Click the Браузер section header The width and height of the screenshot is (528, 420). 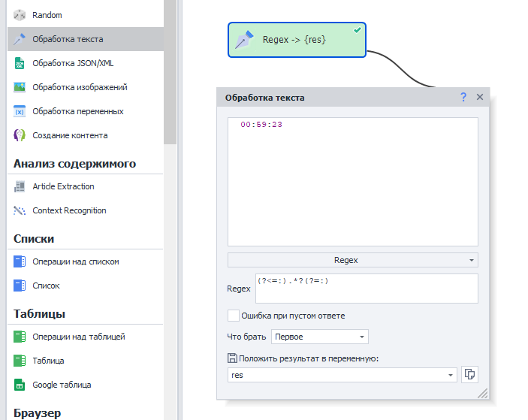coord(38,413)
